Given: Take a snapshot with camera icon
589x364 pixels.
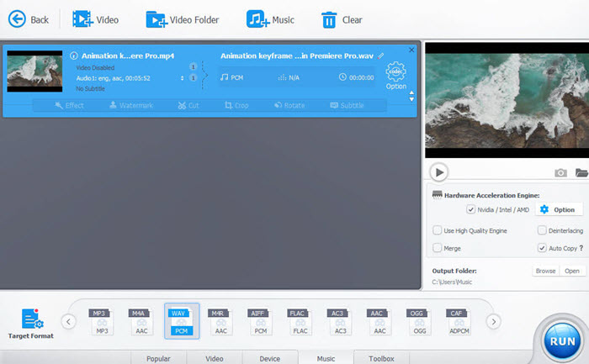Looking at the screenshot, I should click(x=560, y=172).
